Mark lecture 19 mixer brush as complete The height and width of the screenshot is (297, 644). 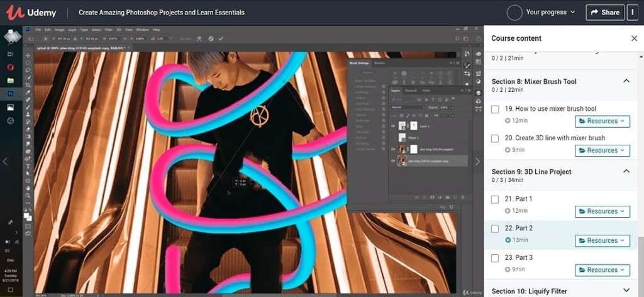click(495, 109)
